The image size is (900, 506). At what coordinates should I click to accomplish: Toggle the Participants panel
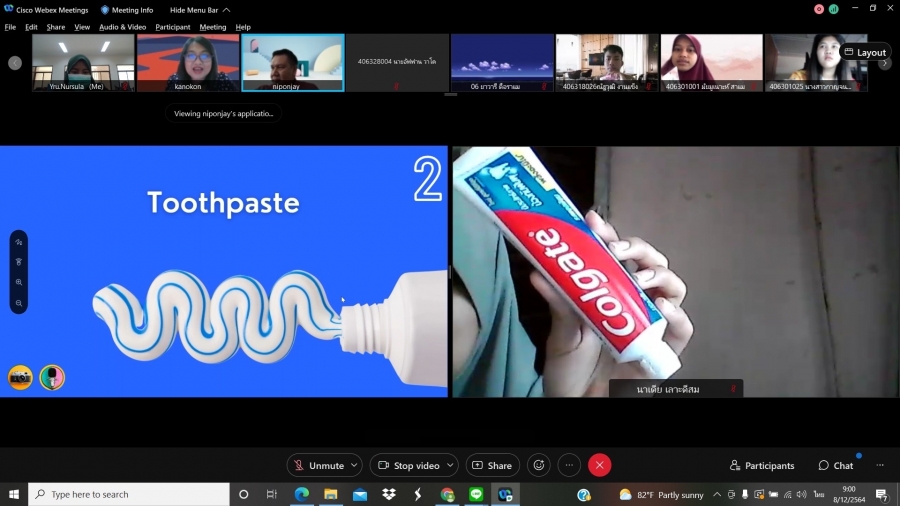click(x=762, y=465)
